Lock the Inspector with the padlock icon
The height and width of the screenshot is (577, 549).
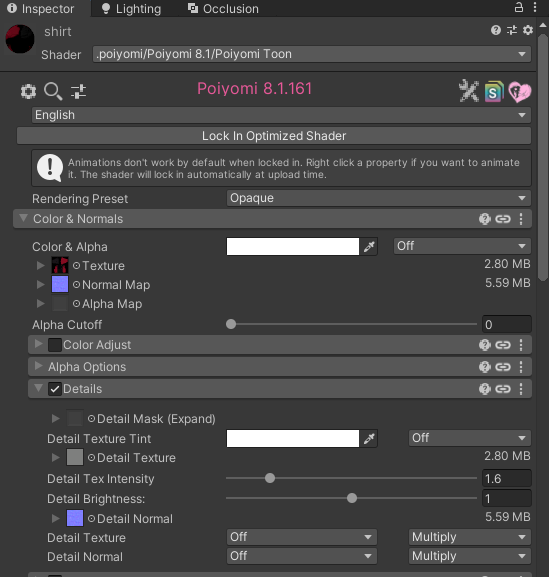point(519,7)
